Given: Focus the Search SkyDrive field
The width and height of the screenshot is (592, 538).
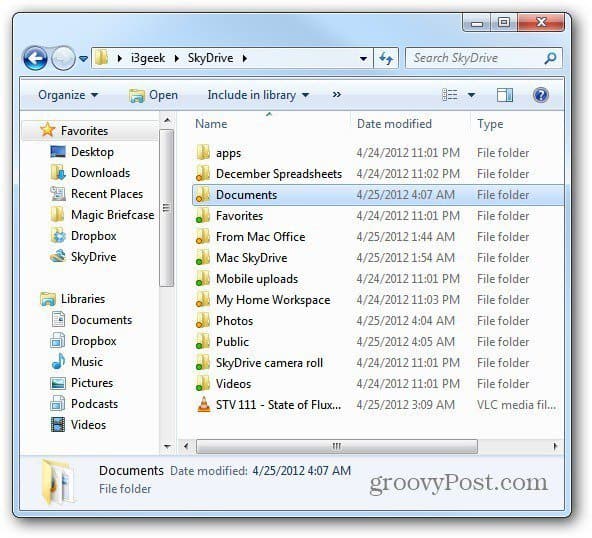Looking at the screenshot, I should coord(483,58).
